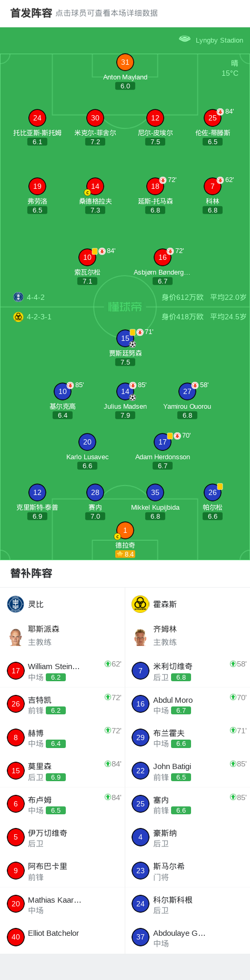Select the 4-4-2 formation label

coord(36,297)
